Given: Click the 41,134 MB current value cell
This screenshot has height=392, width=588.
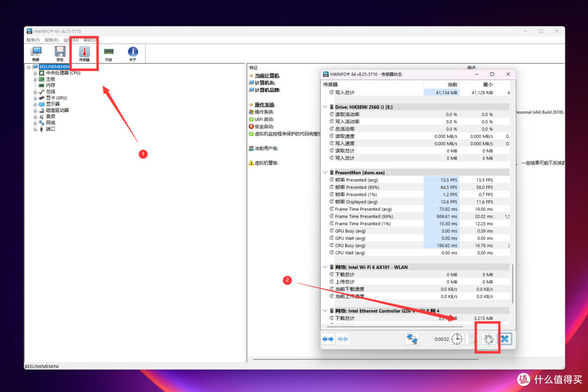Looking at the screenshot, I should [442, 92].
